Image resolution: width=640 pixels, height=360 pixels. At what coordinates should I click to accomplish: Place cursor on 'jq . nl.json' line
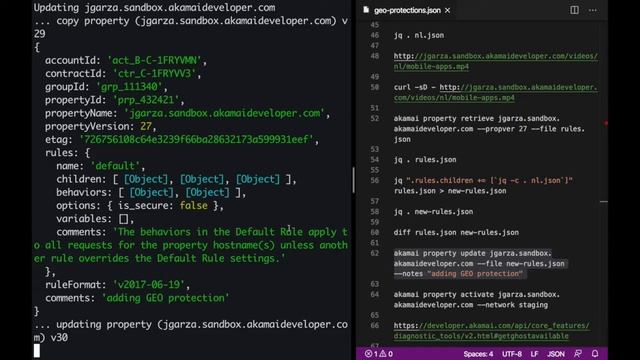419,35
